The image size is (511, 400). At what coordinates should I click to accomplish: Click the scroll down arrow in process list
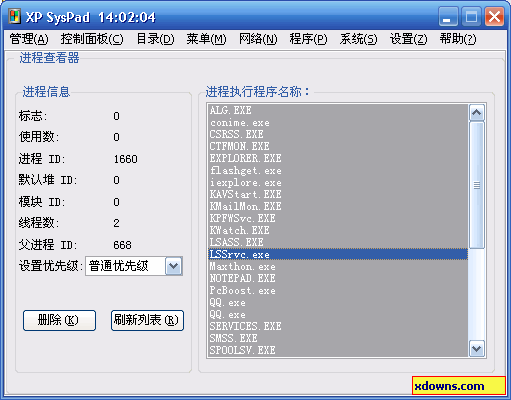point(477,349)
